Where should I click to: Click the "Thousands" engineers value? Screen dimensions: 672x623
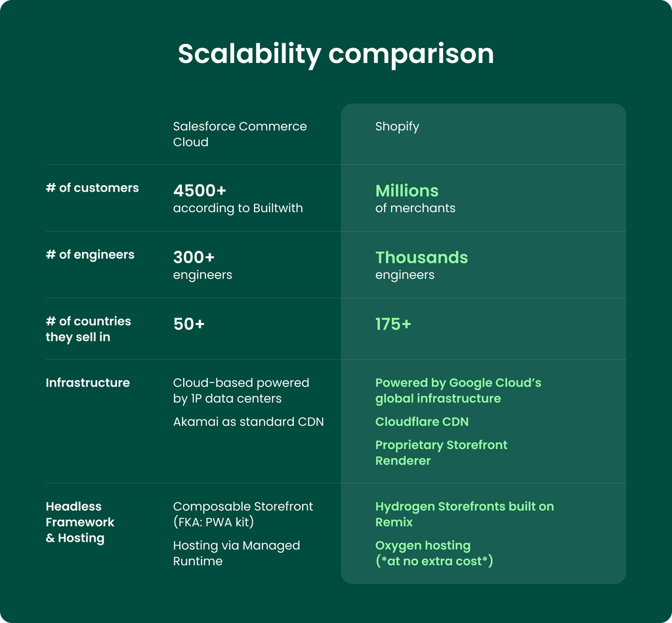[421, 257]
